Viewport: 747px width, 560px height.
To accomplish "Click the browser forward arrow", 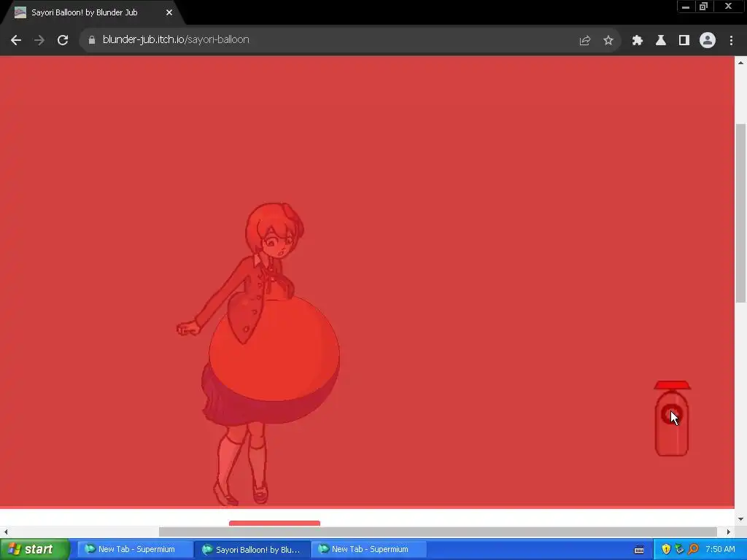I will point(39,40).
